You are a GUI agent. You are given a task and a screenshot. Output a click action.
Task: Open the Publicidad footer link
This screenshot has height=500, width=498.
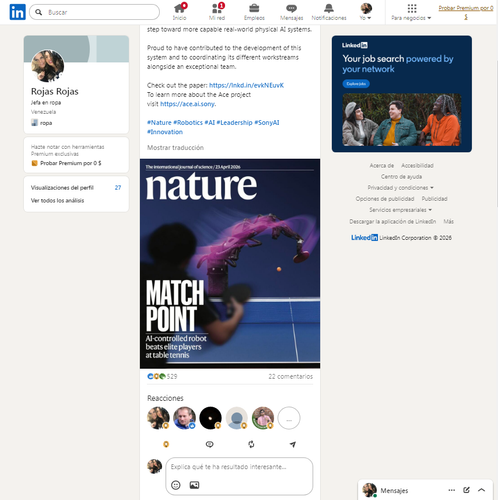434,199
